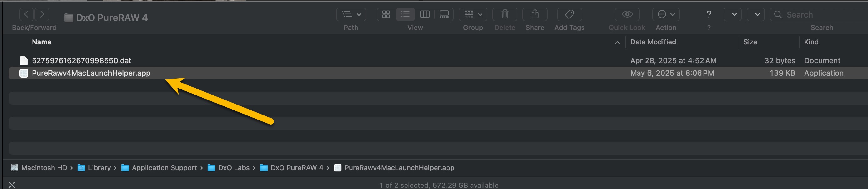868x189 pixels.
Task: Click the Application kind cell
Action: (824, 73)
